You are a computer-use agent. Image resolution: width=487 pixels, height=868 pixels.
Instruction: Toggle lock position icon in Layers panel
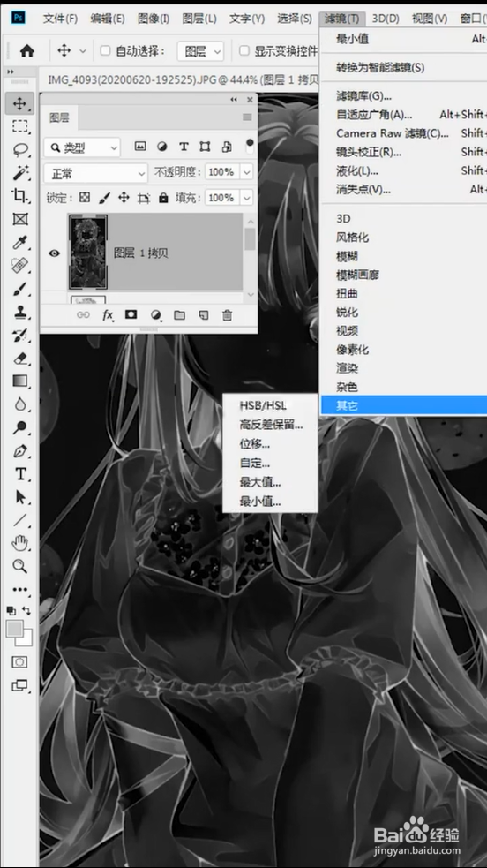pyautogui.click(x=124, y=198)
